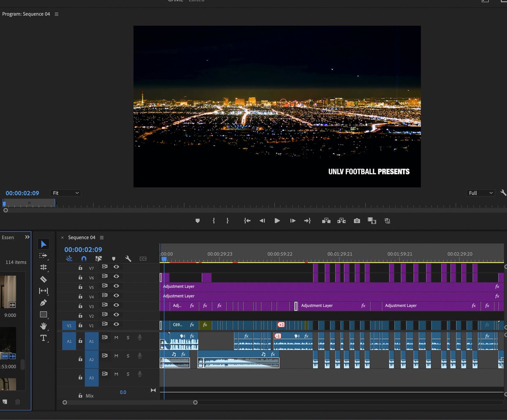Open Sequence 04 timeline panel menu
Screen dimensions: 507x420
pos(102,237)
